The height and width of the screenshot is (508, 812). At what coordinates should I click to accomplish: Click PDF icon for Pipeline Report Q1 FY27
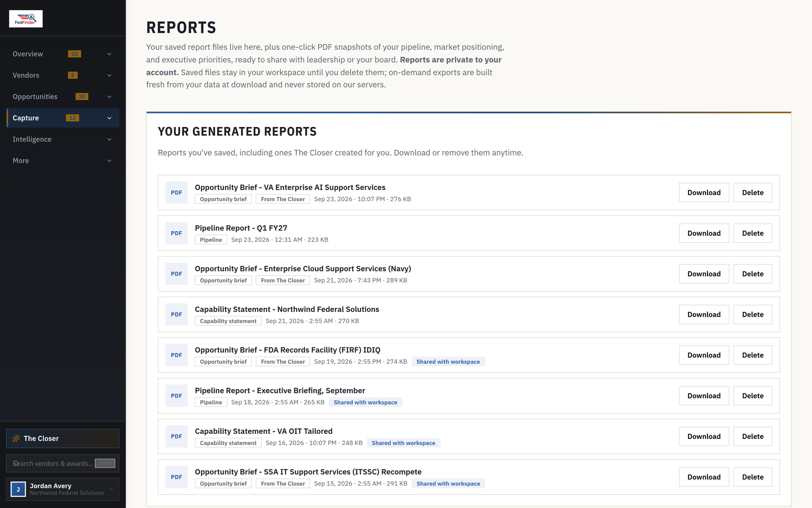point(177,233)
